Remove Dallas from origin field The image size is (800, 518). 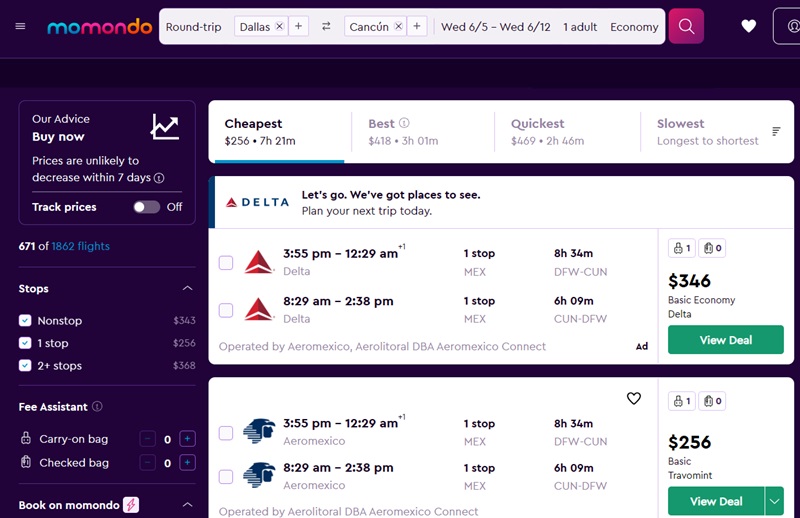pyautogui.click(x=280, y=26)
